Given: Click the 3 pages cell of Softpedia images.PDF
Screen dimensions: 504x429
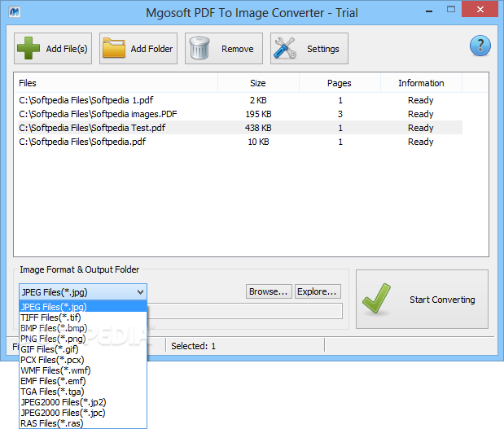Looking at the screenshot, I should [340, 114].
